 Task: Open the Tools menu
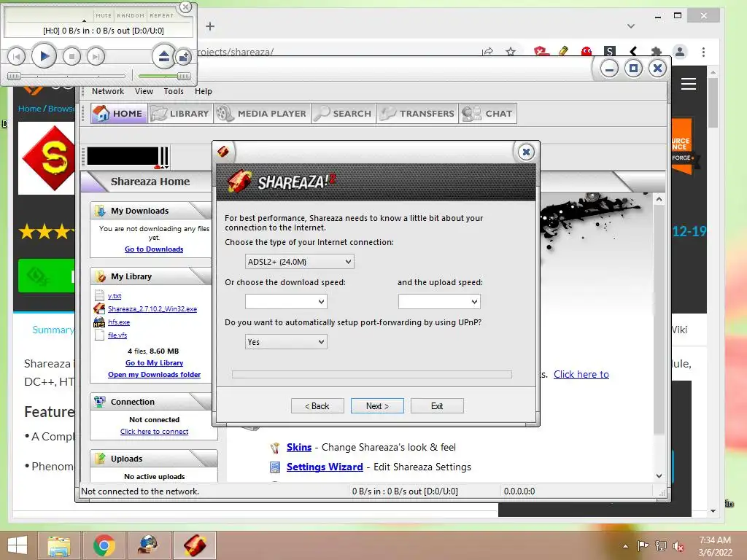click(x=174, y=91)
